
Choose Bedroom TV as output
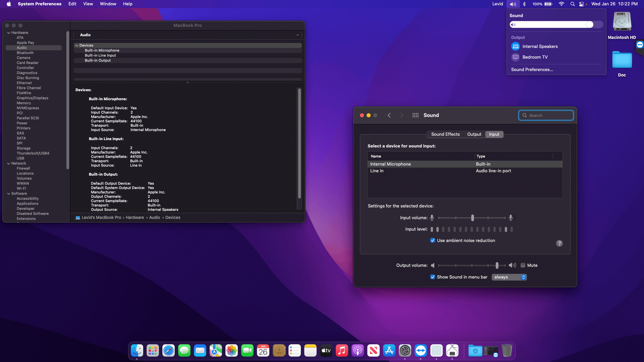556,57
